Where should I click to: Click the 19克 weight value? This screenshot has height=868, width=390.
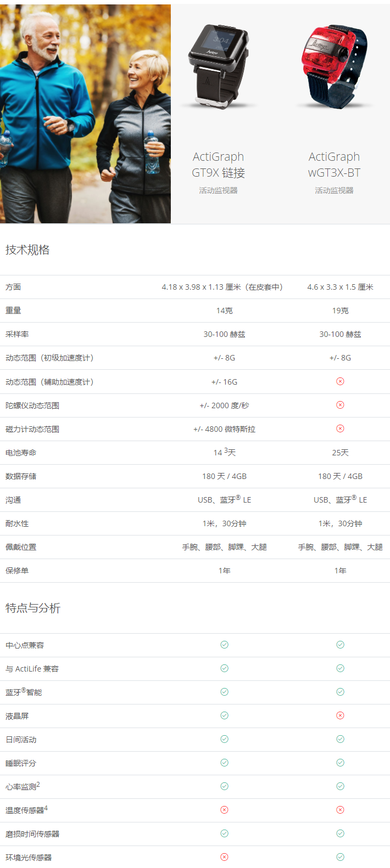[340, 311]
